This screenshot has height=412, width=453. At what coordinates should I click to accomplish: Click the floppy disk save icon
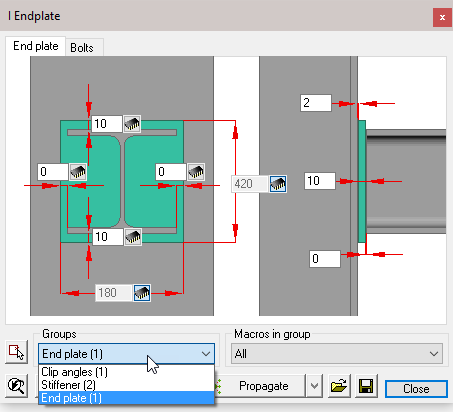[x=366, y=386]
